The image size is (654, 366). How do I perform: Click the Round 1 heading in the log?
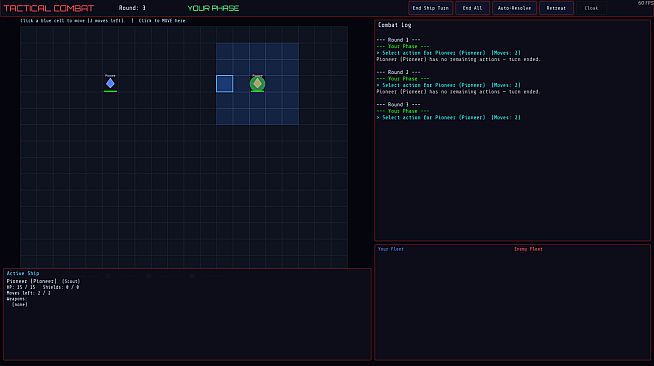point(398,40)
